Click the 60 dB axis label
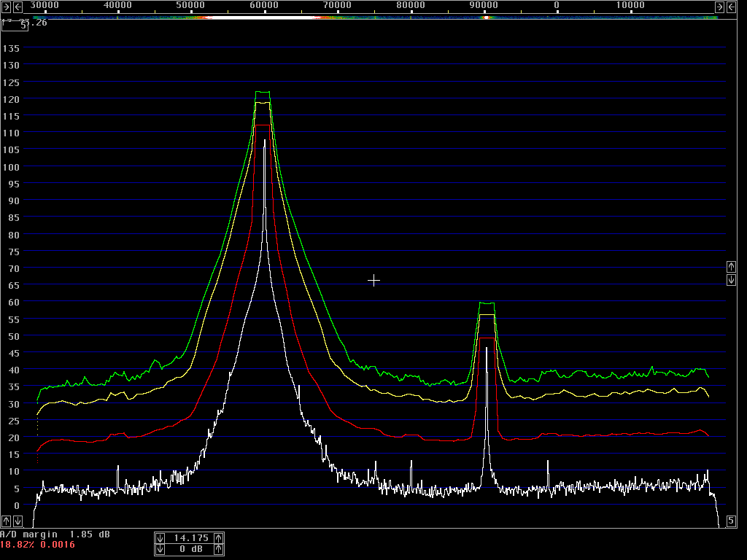This screenshot has width=747, height=560. click(14, 303)
